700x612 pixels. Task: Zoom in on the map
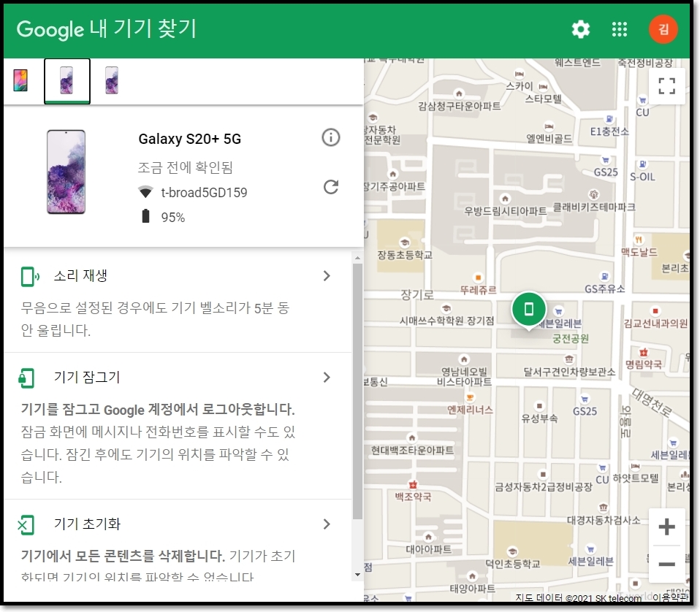click(666, 527)
